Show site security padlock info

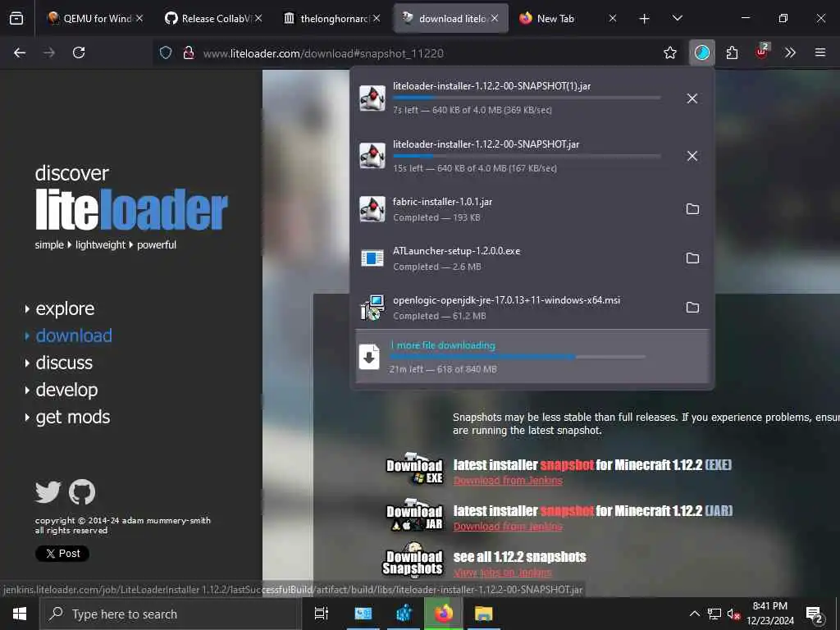click(188, 52)
